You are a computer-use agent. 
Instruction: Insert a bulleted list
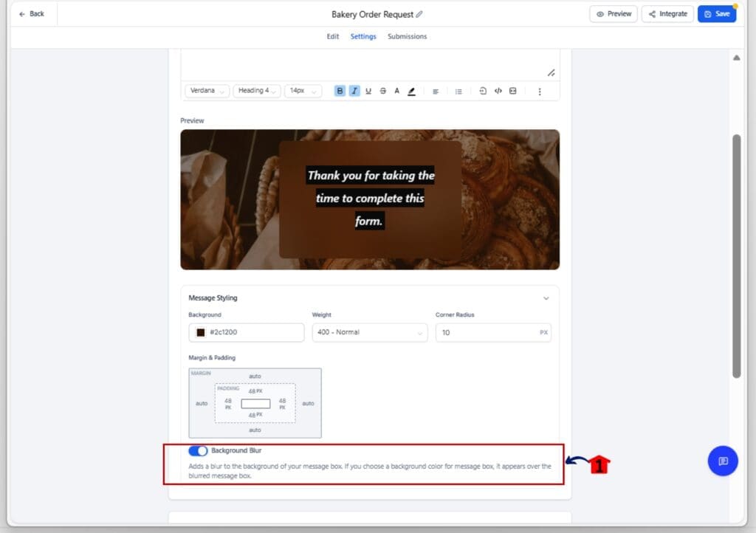tap(458, 91)
